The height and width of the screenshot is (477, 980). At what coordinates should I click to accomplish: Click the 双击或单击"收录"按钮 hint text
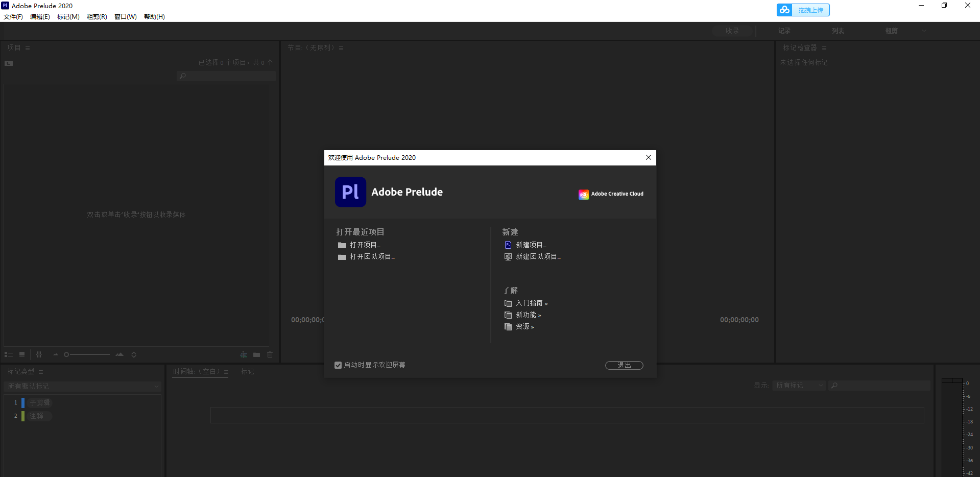pos(136,215)
